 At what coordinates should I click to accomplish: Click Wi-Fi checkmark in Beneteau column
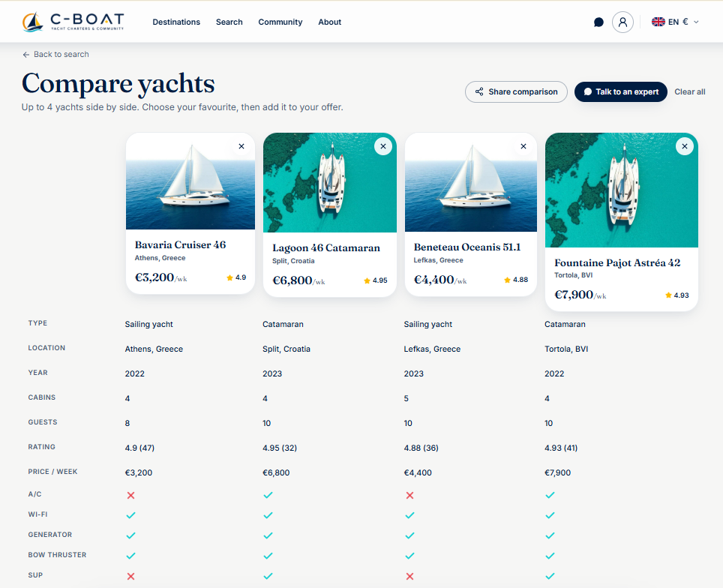pos(410,515)
